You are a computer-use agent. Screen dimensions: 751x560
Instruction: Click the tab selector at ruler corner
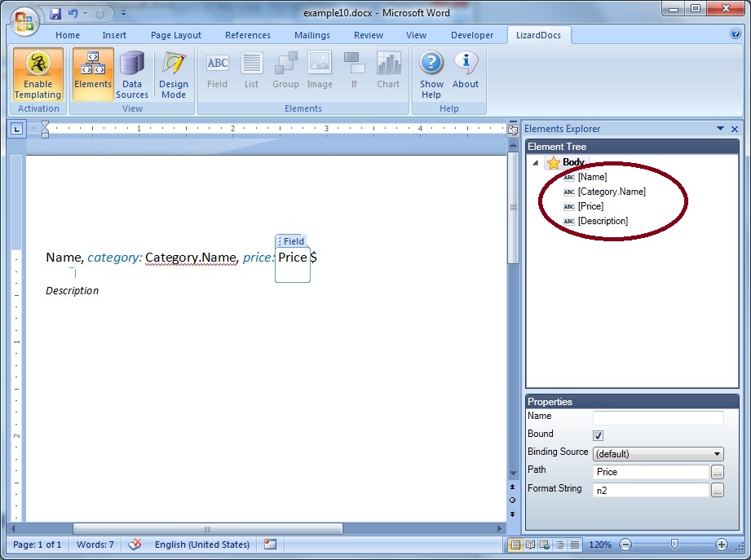pos(17,129)
